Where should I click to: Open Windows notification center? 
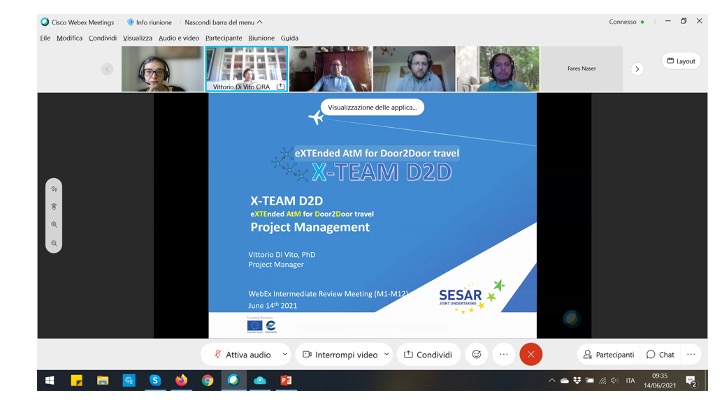[691, 381]
